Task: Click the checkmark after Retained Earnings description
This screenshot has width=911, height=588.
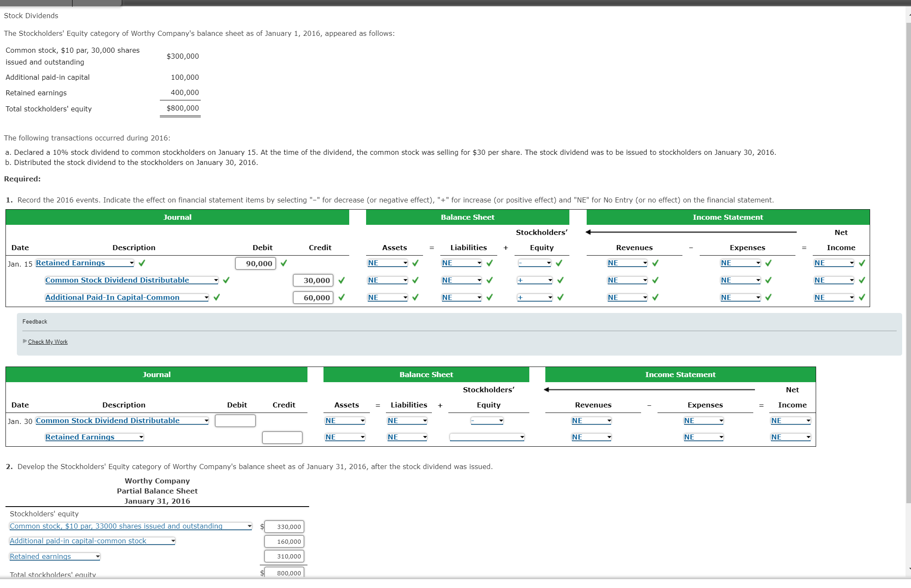Action: [142, 263]
